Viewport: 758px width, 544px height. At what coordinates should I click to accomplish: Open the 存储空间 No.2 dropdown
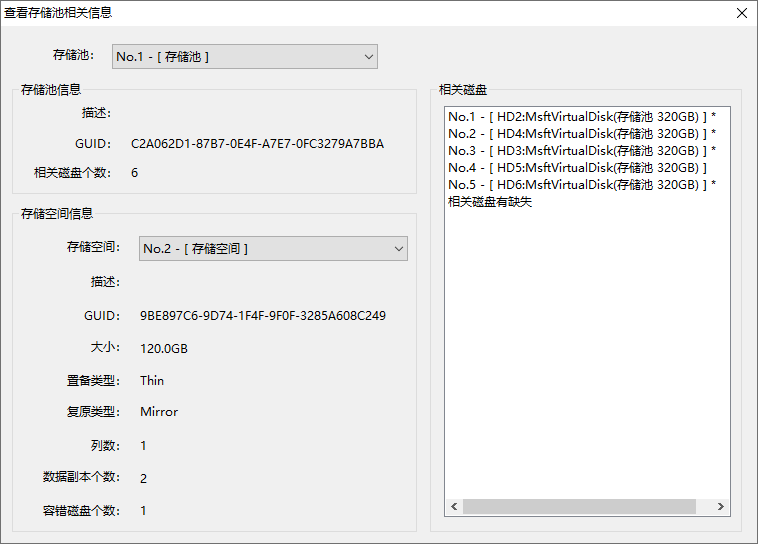273,249
